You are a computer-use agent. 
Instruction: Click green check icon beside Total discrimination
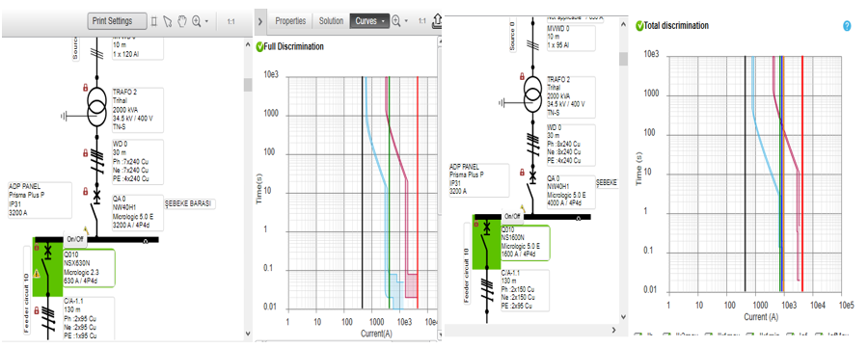pyautogui.click(x=639, y=25)
